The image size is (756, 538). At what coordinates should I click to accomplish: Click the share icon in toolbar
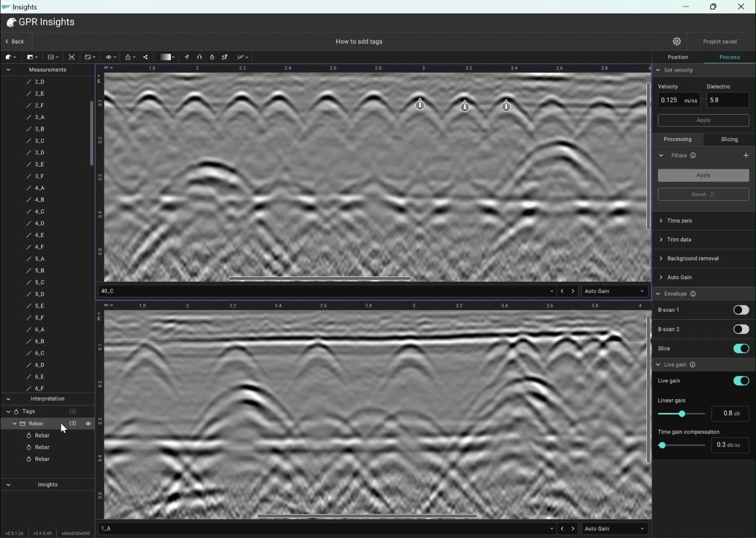[145, 57]
